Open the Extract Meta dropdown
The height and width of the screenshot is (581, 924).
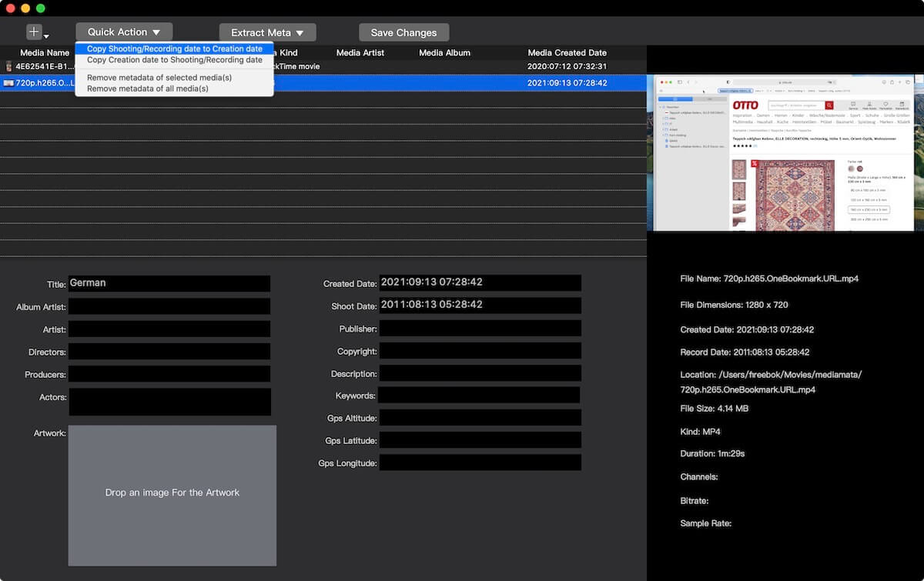(267, 33)
